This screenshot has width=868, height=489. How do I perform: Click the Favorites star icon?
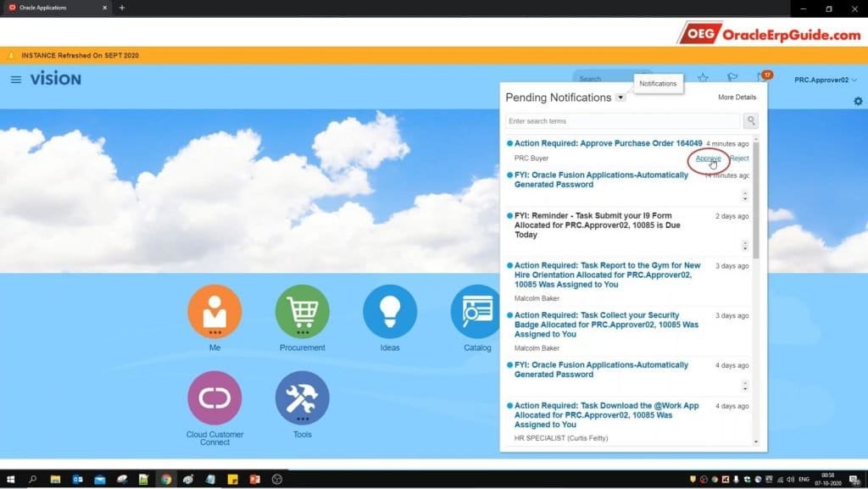(703, 79)
